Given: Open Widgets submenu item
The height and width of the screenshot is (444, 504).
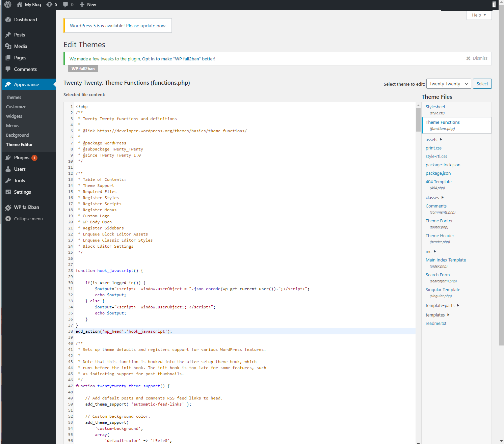Looking at the screenshot, I should pyautogui.click(x=14, y=116).
